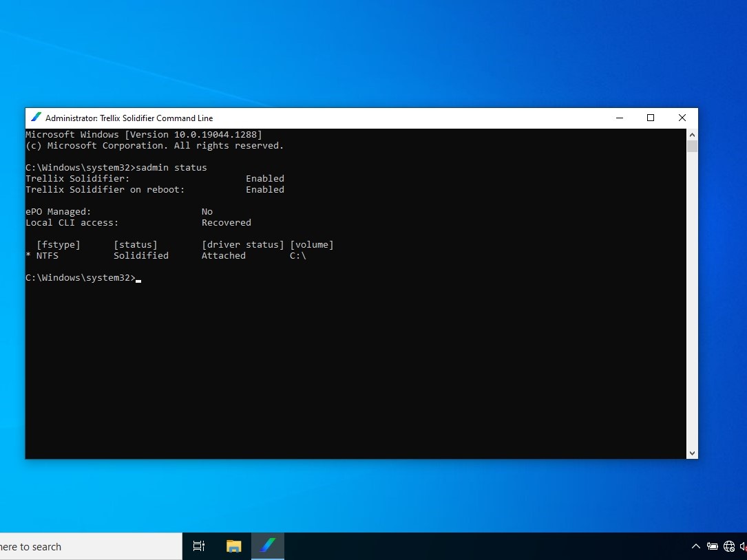Click the volume speaker tray icon
747x560 pixels.
[743, 546]
